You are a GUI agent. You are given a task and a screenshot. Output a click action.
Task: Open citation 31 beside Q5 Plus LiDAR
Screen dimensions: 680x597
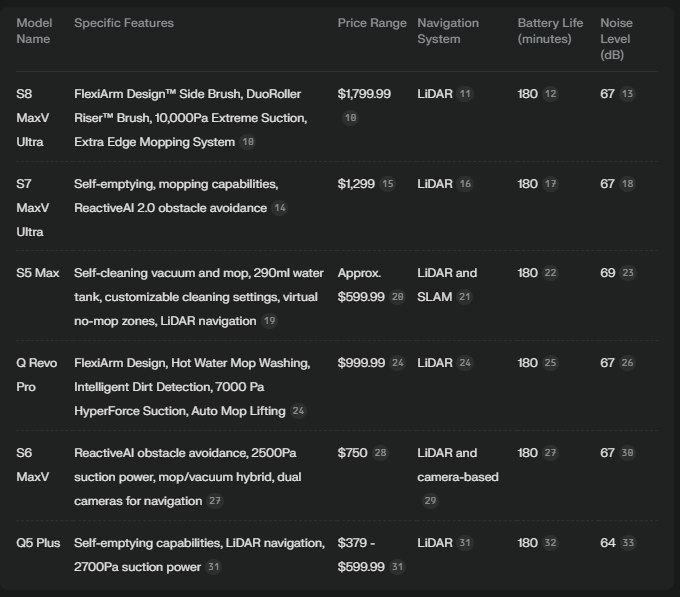click(x=465, y=543)
